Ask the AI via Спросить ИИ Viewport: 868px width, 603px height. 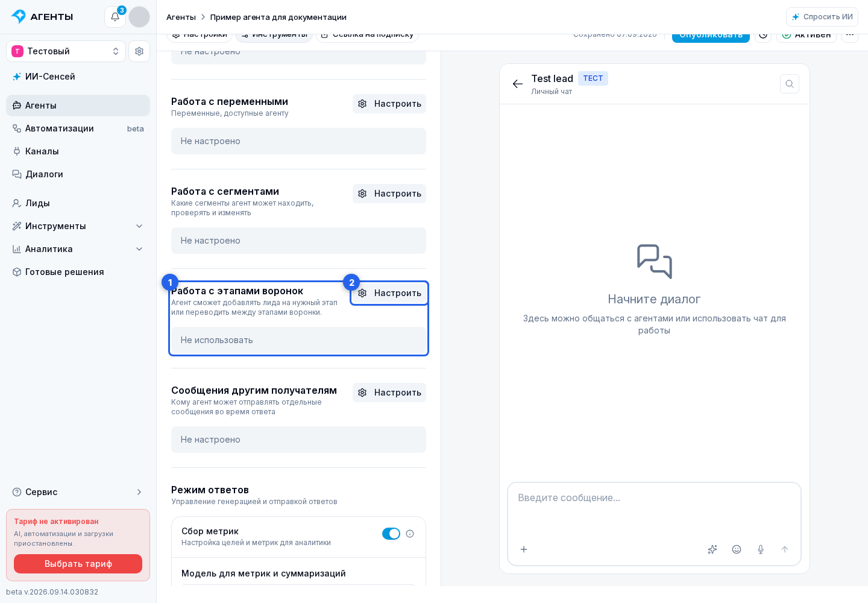822,17
